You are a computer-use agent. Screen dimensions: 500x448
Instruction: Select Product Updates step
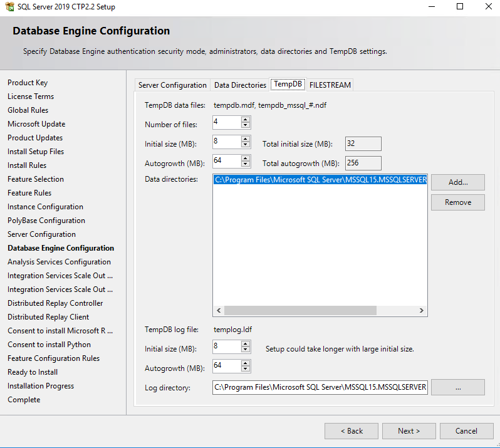(35, 138)
